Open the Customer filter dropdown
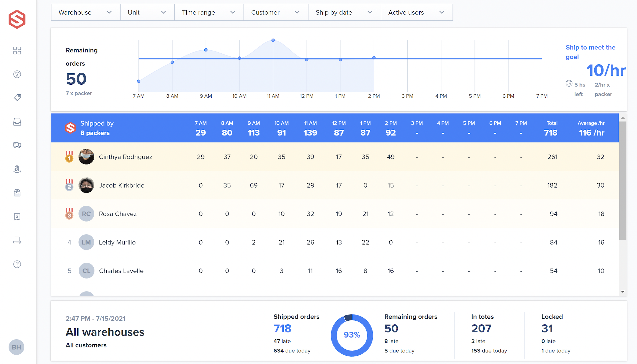 (275, 12)
